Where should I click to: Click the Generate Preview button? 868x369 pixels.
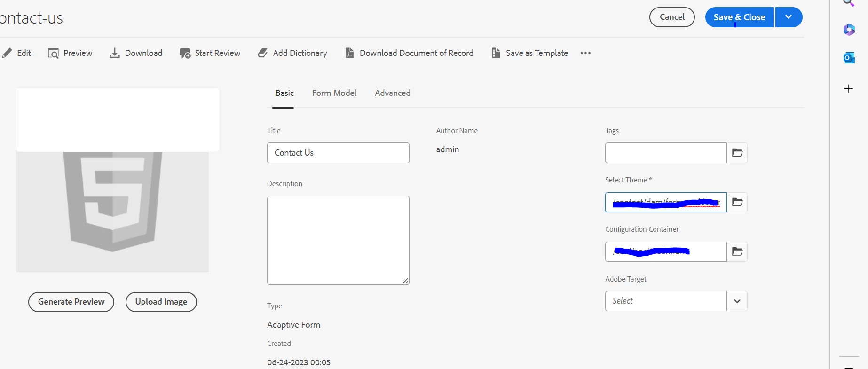[71, 302]
